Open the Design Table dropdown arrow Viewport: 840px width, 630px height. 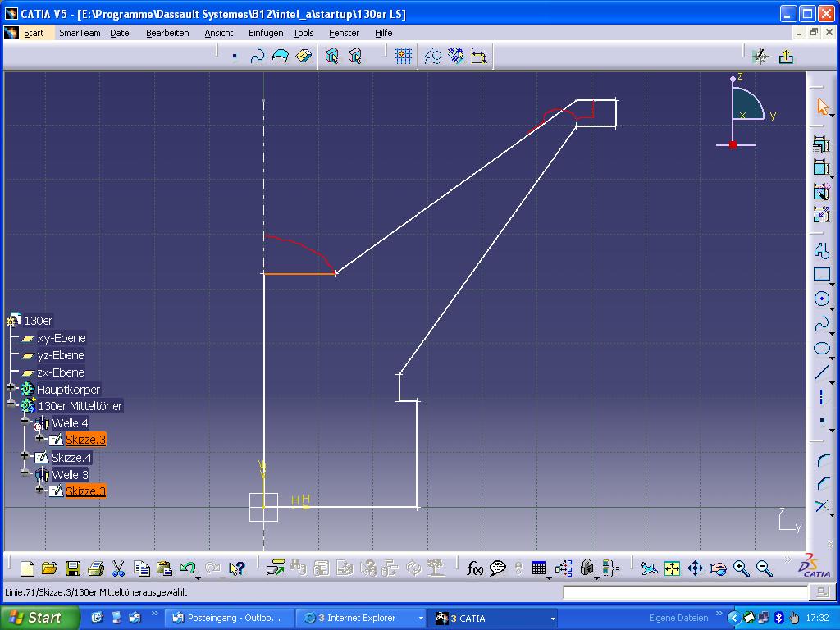click(549, 578)
